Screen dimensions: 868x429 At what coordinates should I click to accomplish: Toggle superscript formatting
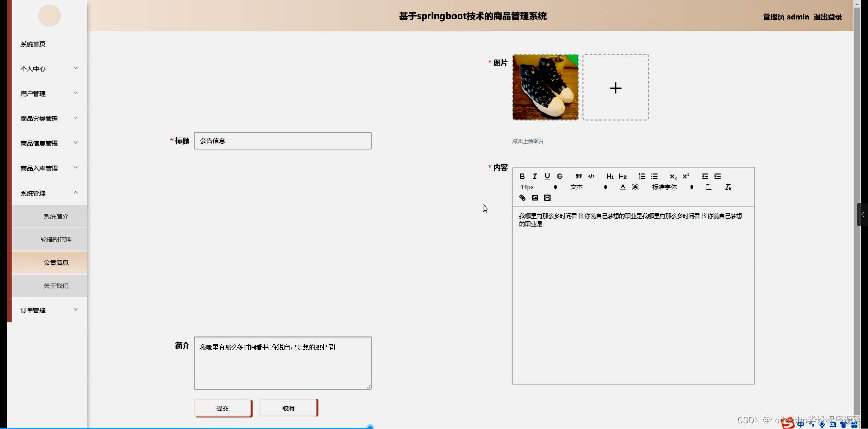tap(686, 176)
